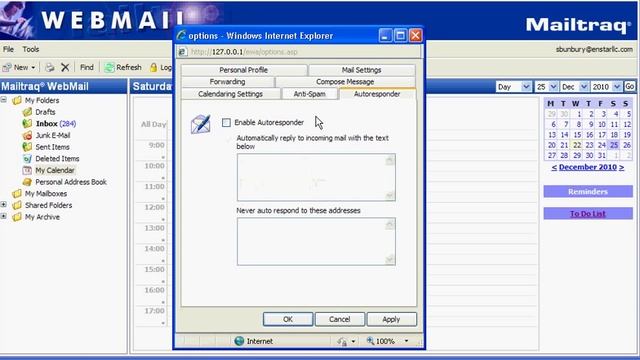The width and height of the screenshot is (640, 360).
Task: Click the All Day row label
Action: point(153,124)
